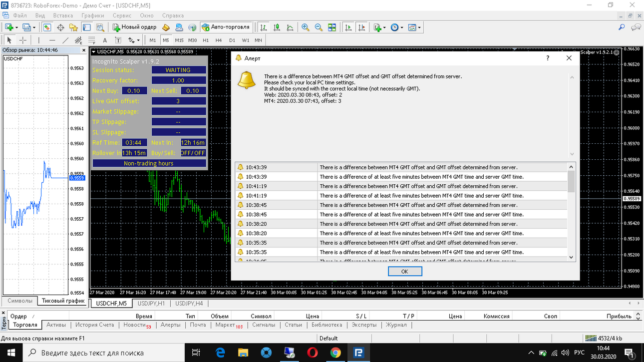Viewport: 644px width, 362px height.
Task: Select the cursor arrow tool
Action: click(9, 40)
